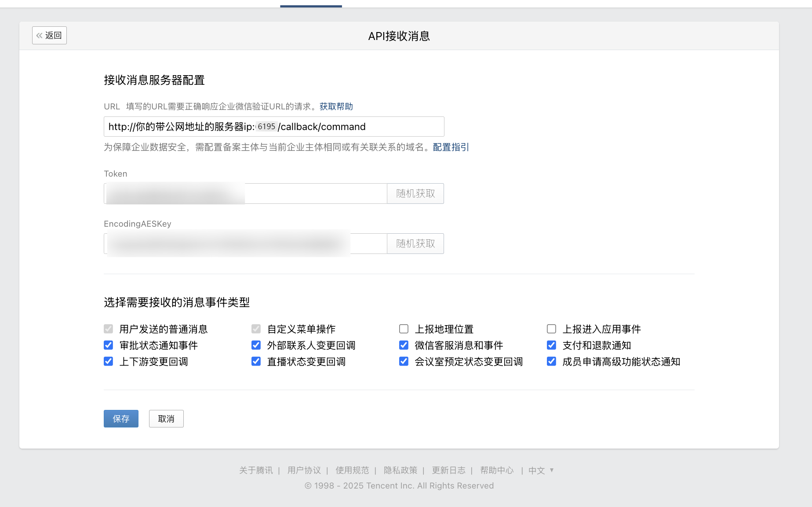Click into the Token input field
This screenshot has height=507, width=812.
(315, 194)
